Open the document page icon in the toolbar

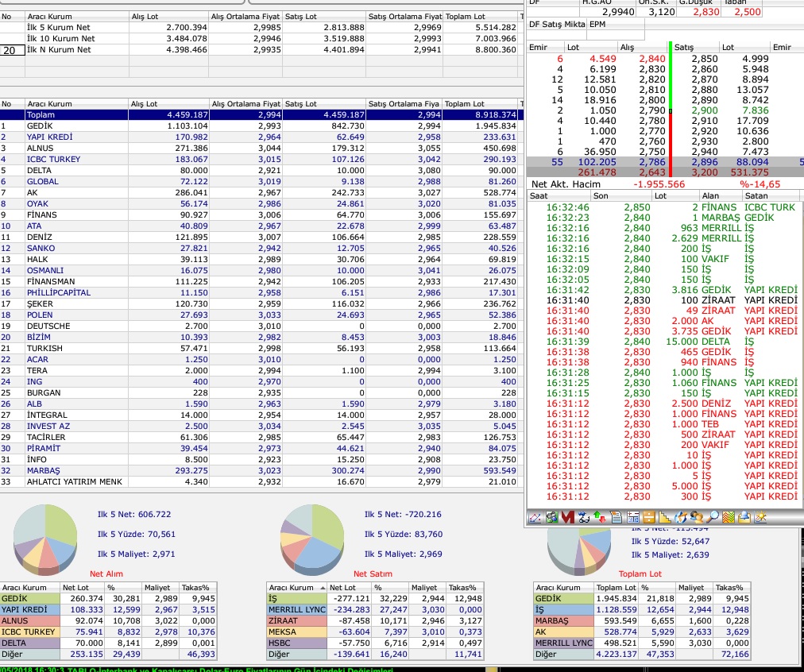point(616,518)
